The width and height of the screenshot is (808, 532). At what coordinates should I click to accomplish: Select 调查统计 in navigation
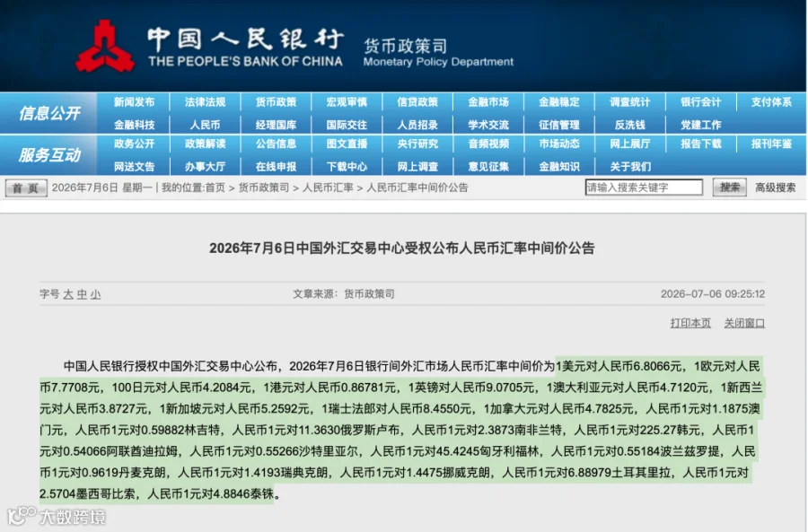[629, 102]
